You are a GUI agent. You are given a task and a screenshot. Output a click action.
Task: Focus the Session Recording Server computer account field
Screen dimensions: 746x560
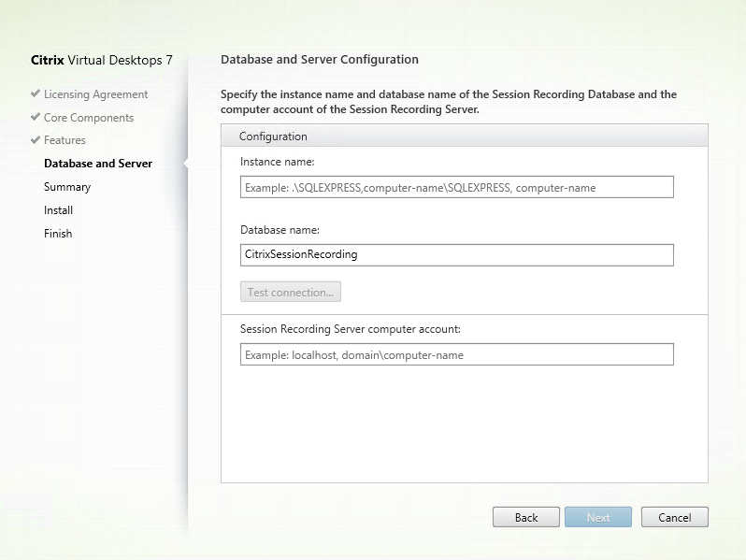click(x=456, y=354)
